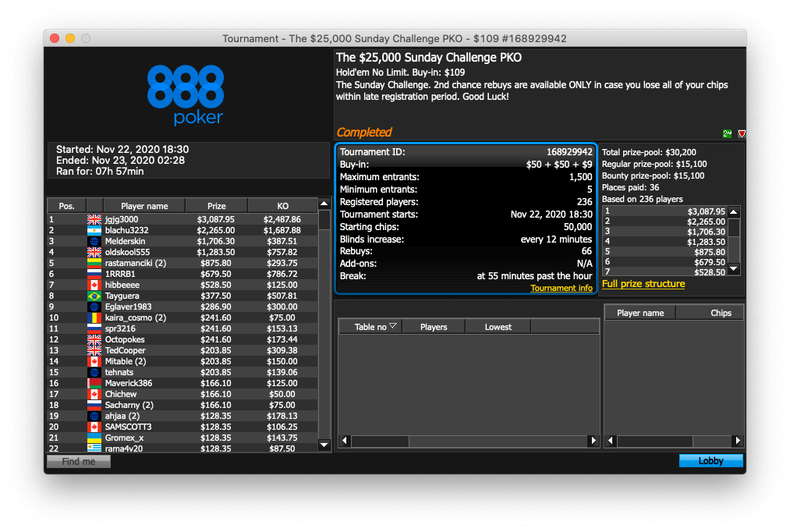Open the Tournament info link
790x532 pixels.
click(561, 289)
